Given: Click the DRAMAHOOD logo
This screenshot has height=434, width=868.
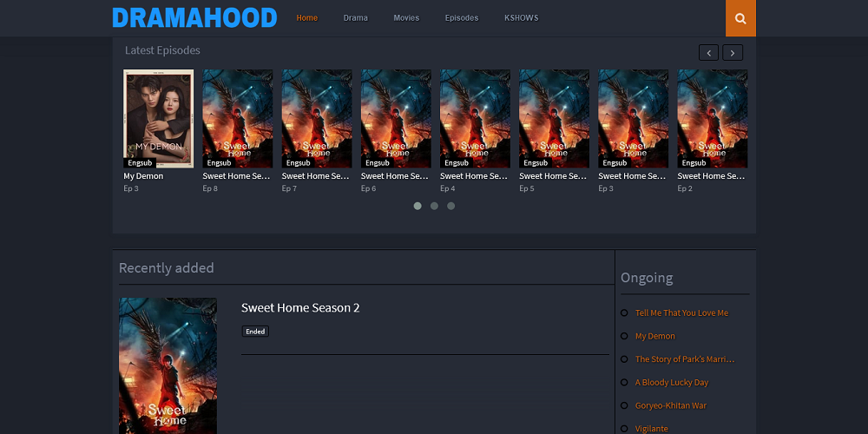Looking at the screenshot, I should coord(194,17).
